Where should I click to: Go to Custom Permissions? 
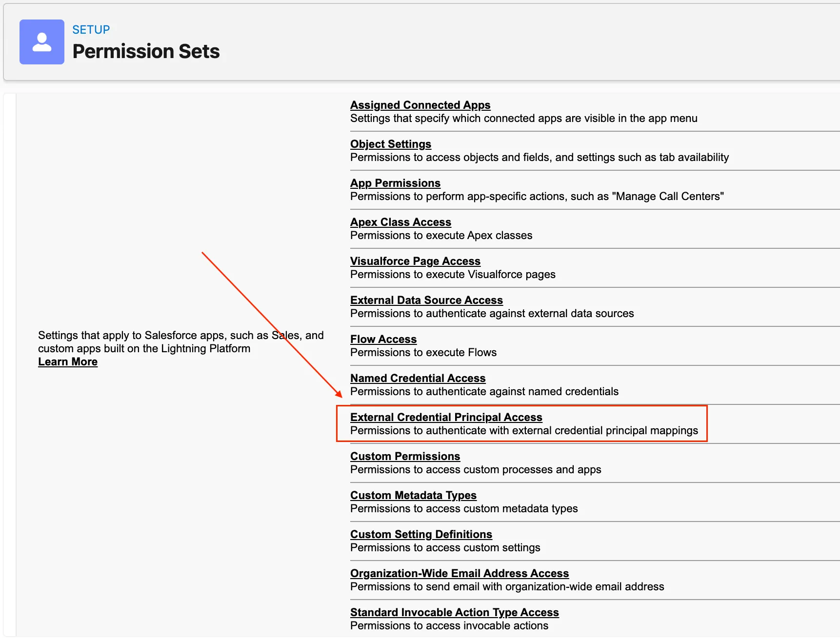click(x=405, y=457)
